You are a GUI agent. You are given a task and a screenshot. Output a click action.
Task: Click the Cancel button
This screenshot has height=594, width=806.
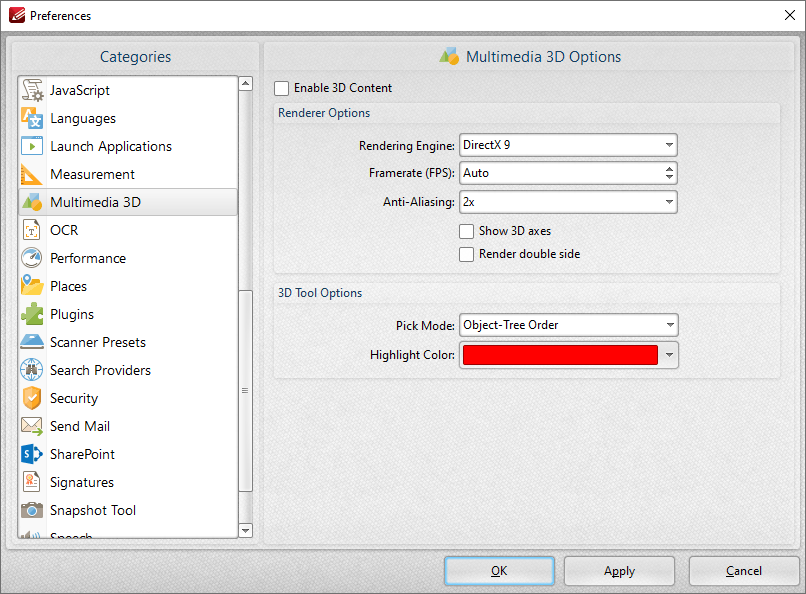tap(743, 571)
